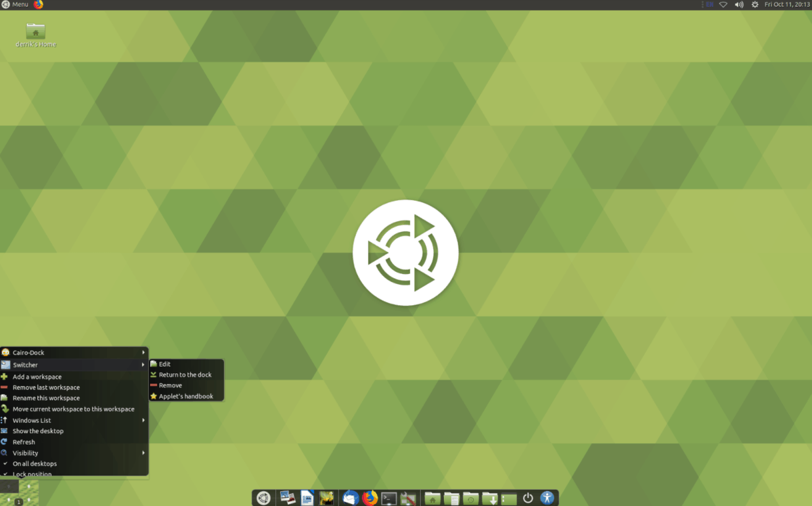Launch LibreOffice Writer from the dock

pos(306,496)
